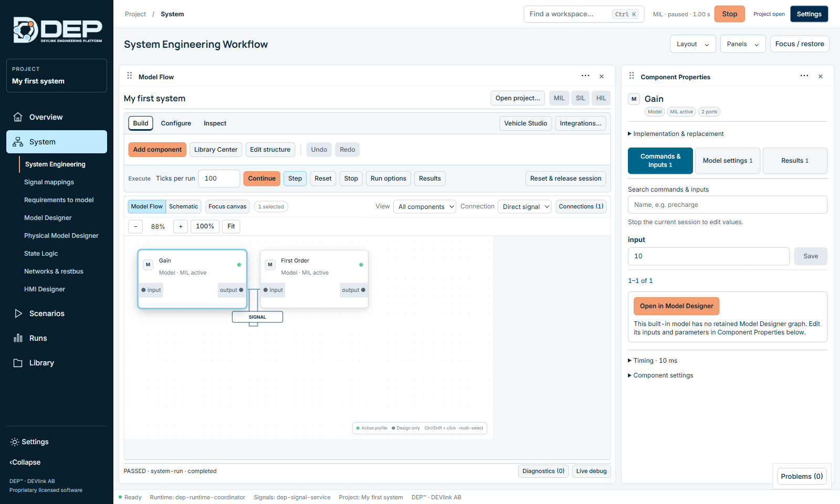Image resolution: width=840 pixels, height=504 pixels.
Task: Open Component Properties more options menu
Action: [804, 76]
